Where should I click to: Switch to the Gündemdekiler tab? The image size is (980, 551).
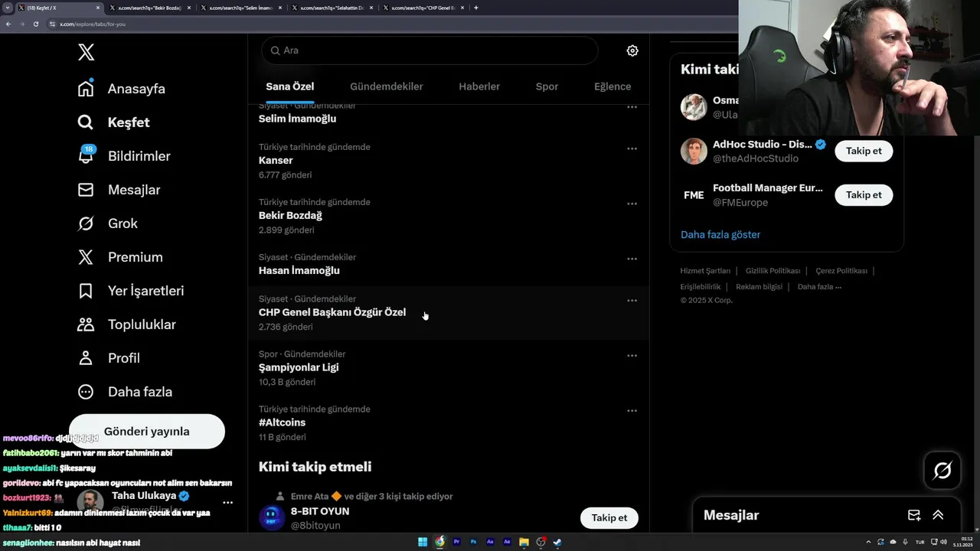click(x=387, y=86)
